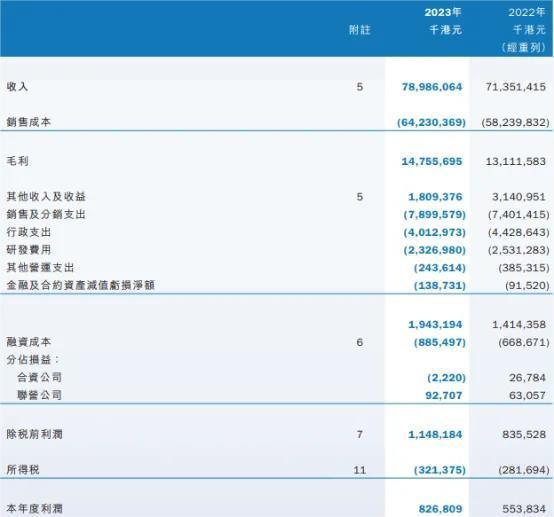Viewport: 554px width, 517px height.
Task: Click the (經重列) restated label
Action: click(x=524, y=47)
